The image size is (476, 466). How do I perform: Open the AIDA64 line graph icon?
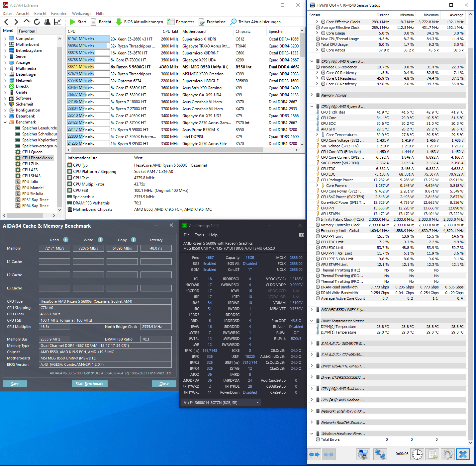point(57,22)
